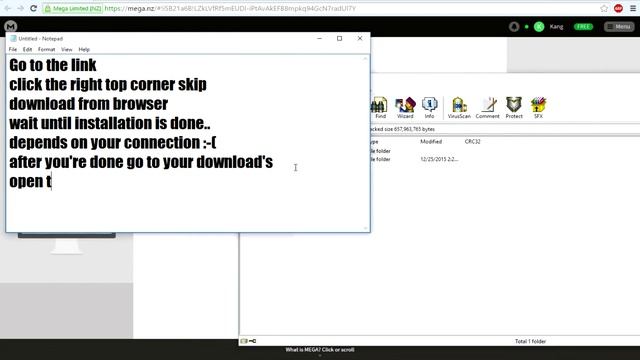Viewport: 640px width, 360px height.
Task: Click the WinRAR status bar drive icon
Action: [244, 341]
